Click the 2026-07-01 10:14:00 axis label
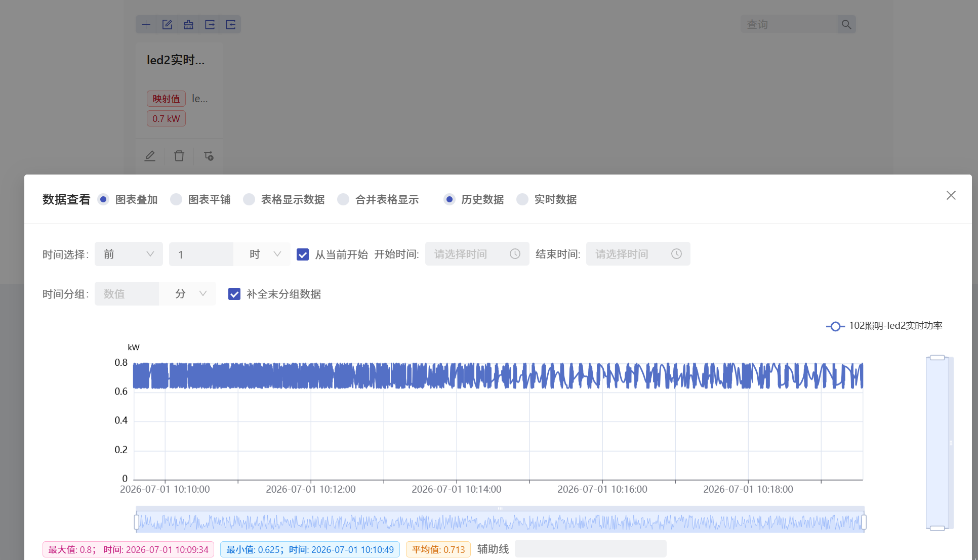 point(457,489)
